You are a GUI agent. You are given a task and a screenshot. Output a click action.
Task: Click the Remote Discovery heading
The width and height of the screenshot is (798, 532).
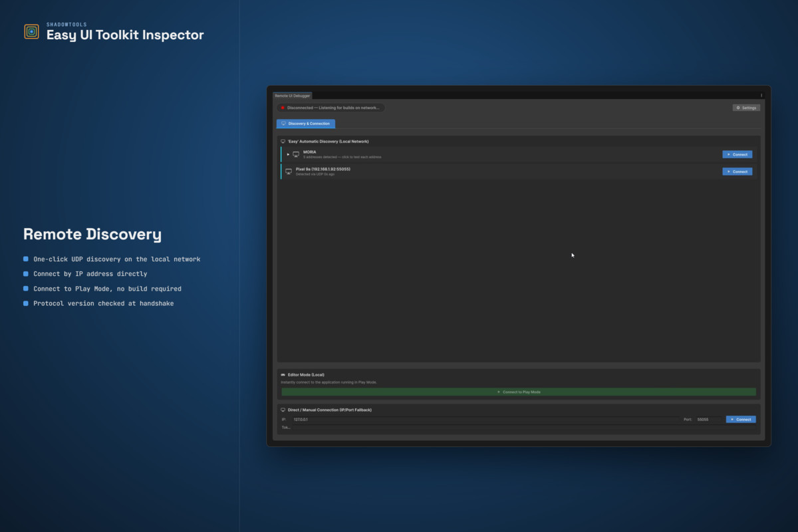pos(92,234)
